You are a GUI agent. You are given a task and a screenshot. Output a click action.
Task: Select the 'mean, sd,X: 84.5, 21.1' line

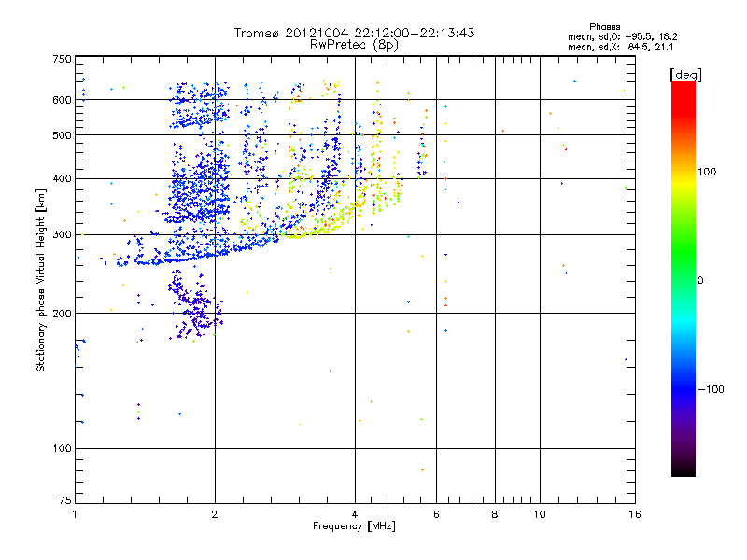click(620, 47)
